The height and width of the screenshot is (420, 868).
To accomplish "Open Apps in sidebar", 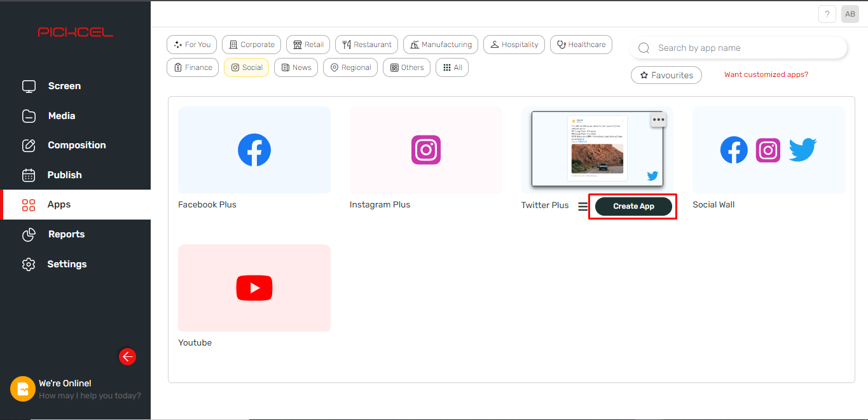I will pos(59,204).
